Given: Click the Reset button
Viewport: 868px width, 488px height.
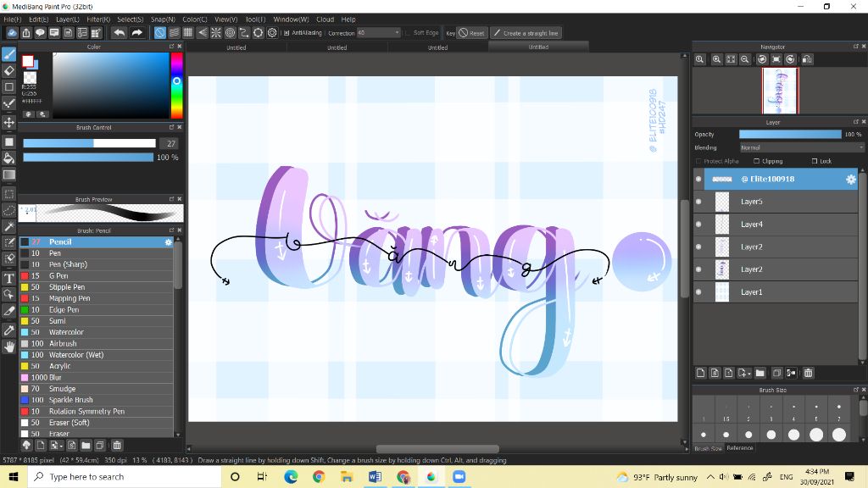Looking at the screenshot, I should (471, 33).
